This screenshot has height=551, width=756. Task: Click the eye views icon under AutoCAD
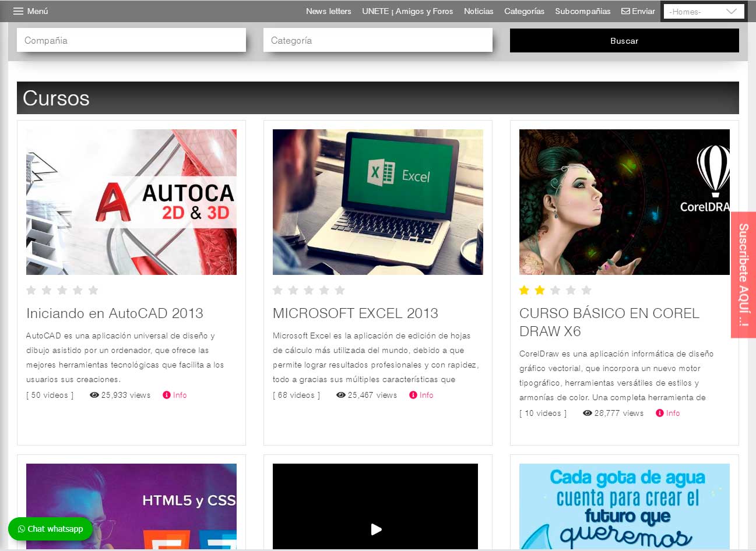coord(94,395)
